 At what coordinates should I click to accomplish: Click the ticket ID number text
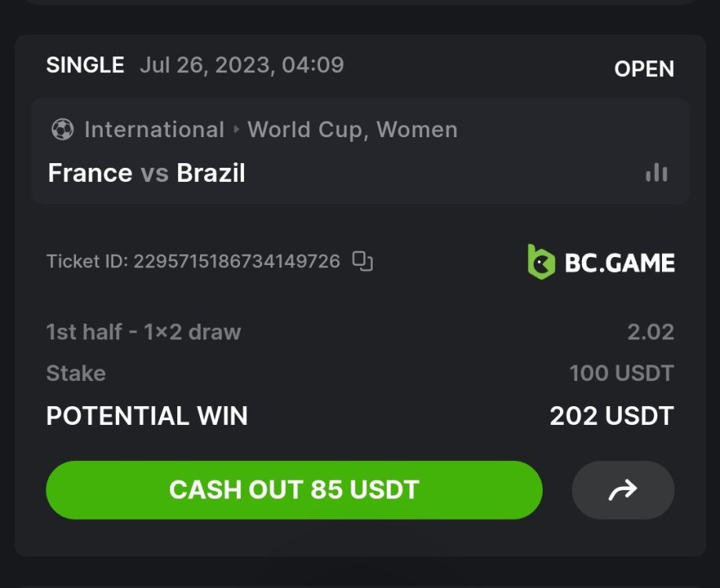click(237, 261)
